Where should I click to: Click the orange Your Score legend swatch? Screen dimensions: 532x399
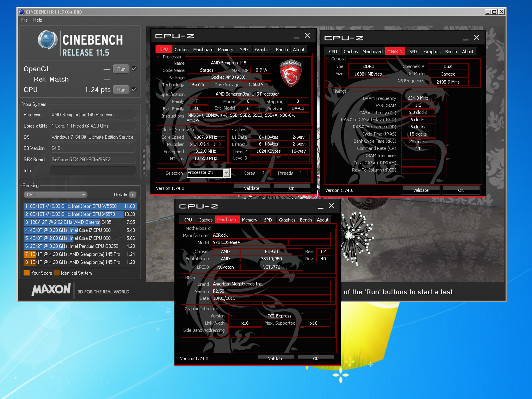click(26, 273)
